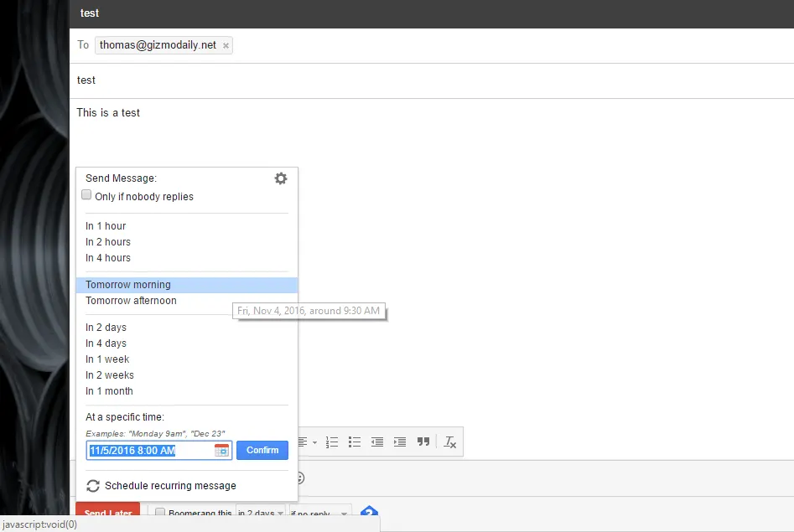
Task: Confirm the specific send time
Action: point(262,450)
